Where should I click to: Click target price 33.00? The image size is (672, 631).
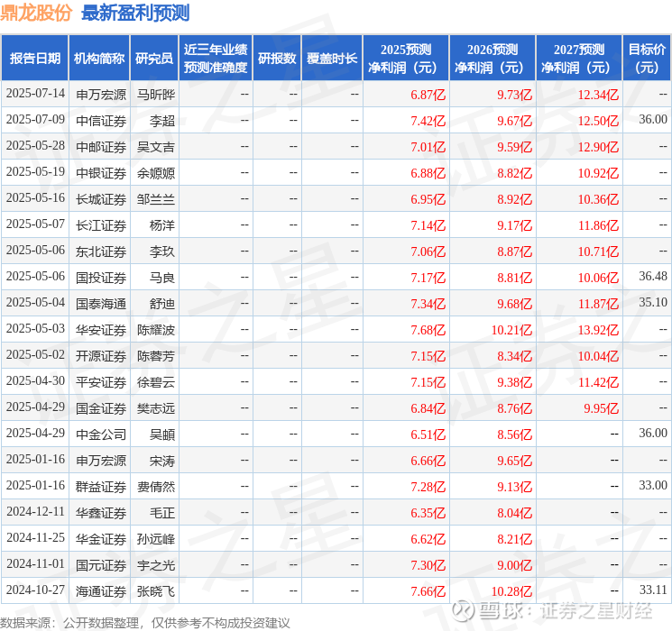(653, 485)
